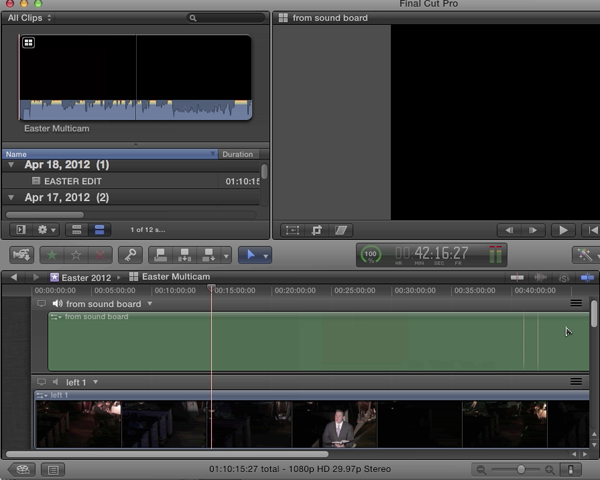Image resolution: width=600 pixels, height=480 pixels.
Task: Click the Transform tool in viewer
Action: tap(293, 230)
